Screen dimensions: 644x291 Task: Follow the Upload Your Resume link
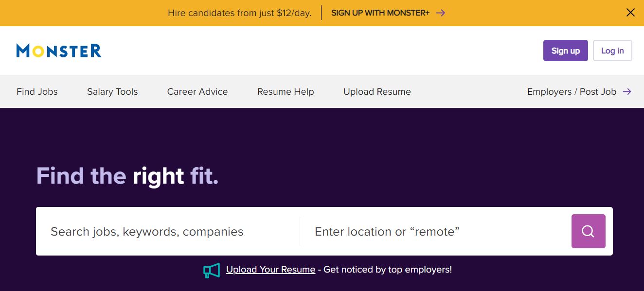[x=270, y=269]
